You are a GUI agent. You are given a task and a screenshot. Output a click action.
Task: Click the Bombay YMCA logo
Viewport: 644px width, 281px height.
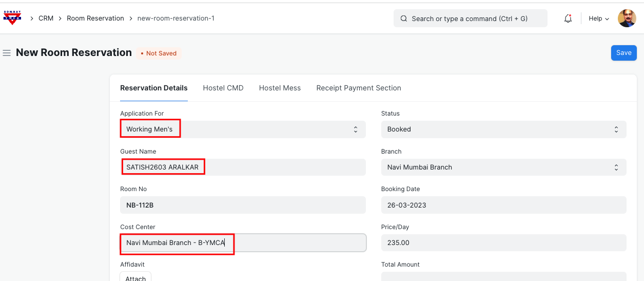[x=12, y=18]
